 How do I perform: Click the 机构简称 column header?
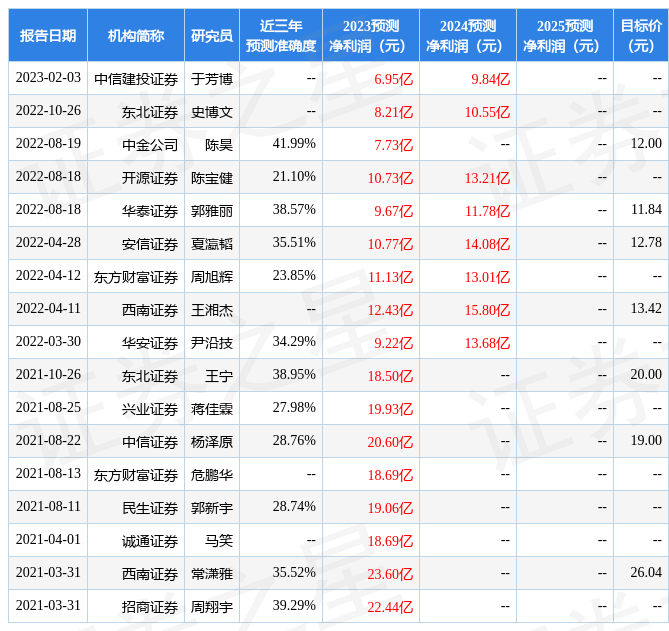tap(136, 35)
